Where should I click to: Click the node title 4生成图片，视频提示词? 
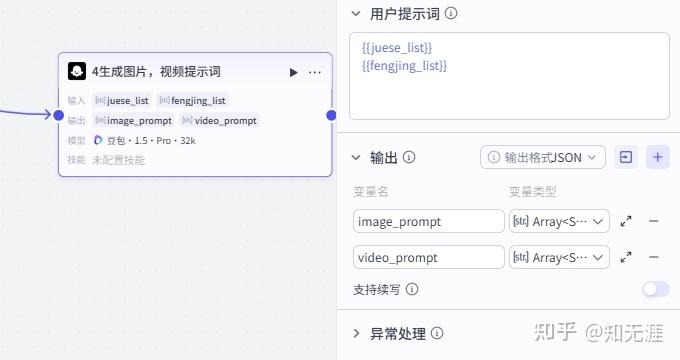pos(156,72)
